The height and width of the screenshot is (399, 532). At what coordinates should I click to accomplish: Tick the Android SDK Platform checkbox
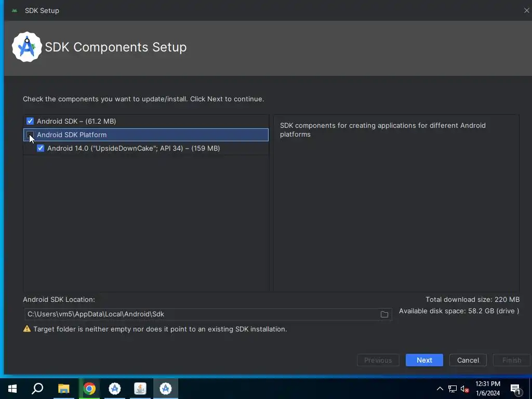(x=30, y=135)
